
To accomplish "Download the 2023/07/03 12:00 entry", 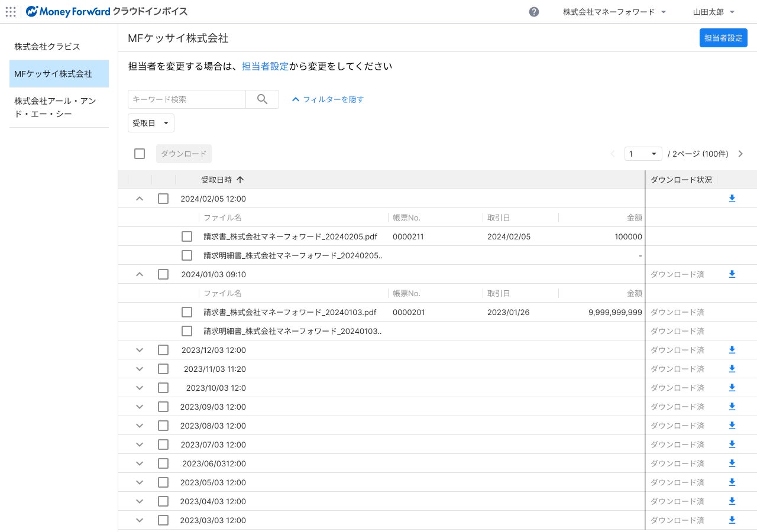I will pyautogui.click(x=732, y=445).
